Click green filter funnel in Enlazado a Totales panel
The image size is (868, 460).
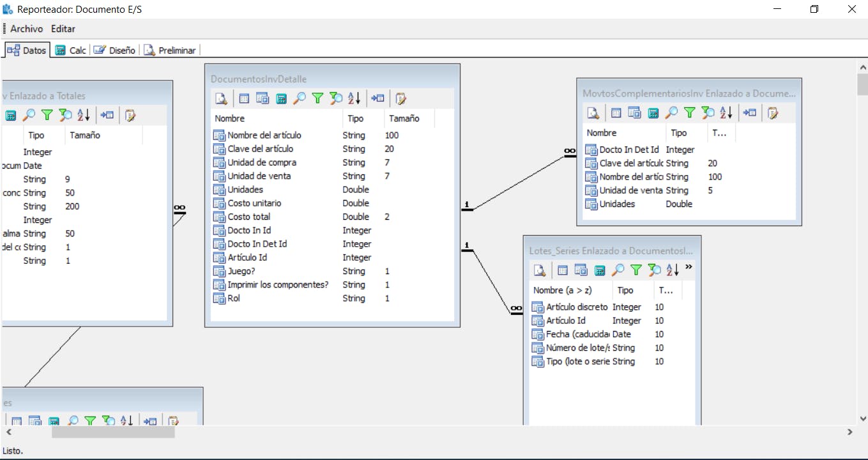(x=47, y=116)
